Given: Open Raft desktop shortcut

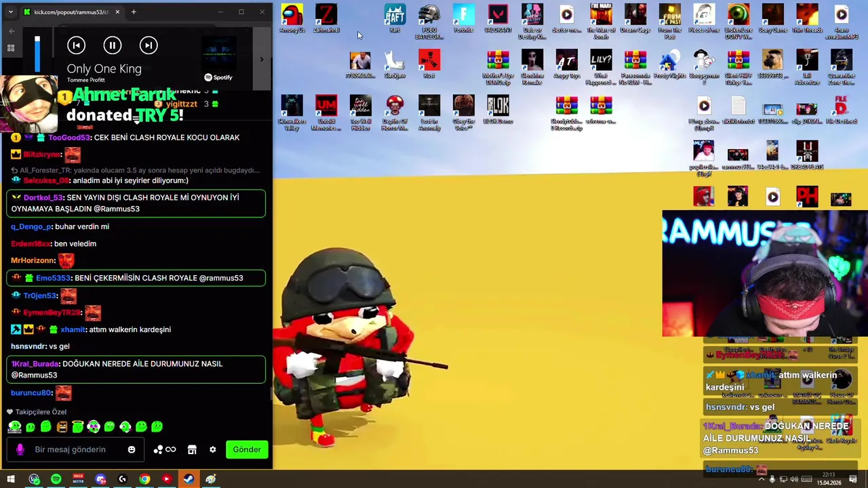Looking at the screenshot, I should click(x=395, y=19).
